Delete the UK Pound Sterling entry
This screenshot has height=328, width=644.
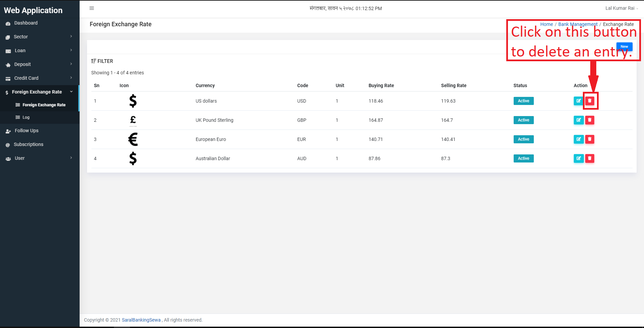tap(590, 120)
